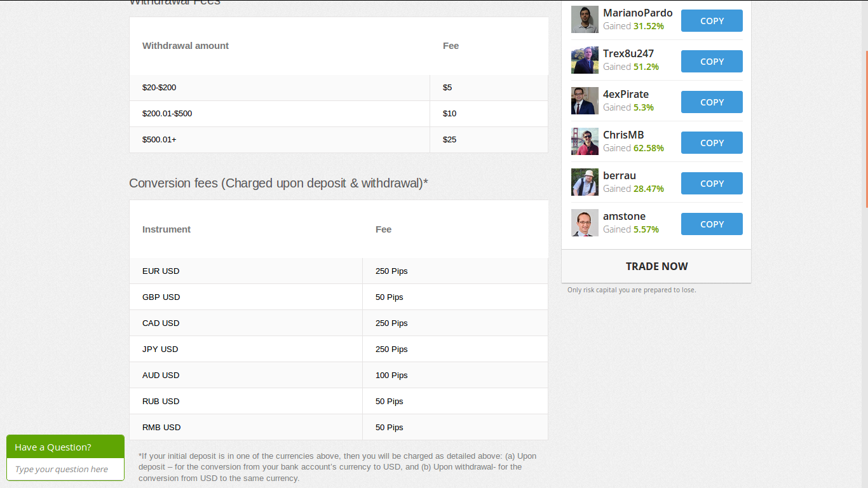Click the page's vertical scrollbar
This screenshot has height=488, width=868.
click(x=865, y=127)
